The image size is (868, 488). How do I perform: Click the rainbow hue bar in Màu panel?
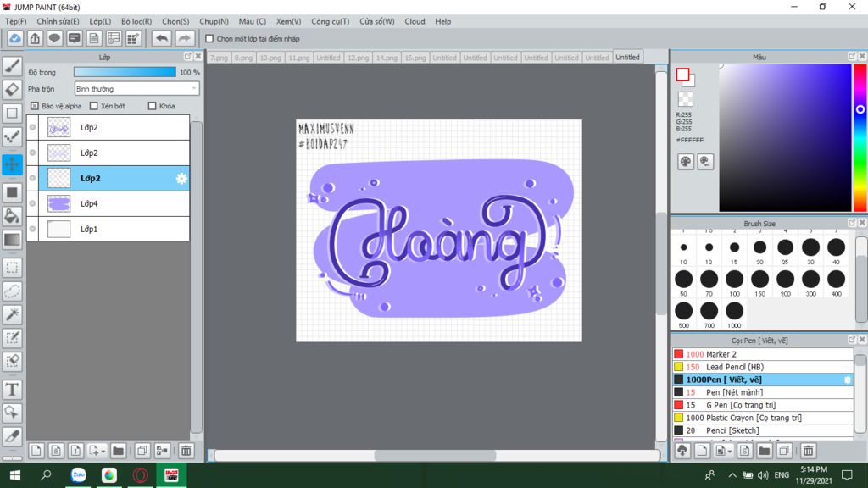[860, 138]
